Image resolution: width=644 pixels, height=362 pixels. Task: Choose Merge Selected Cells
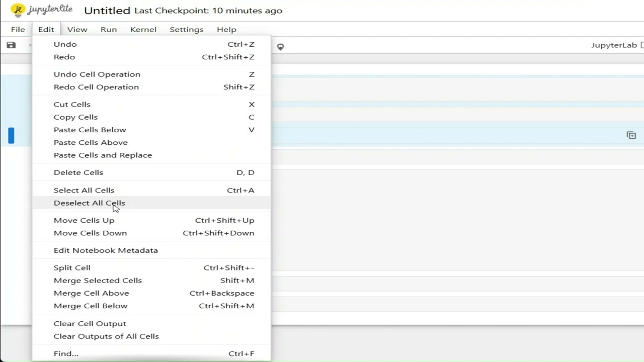tap(98, 281)
